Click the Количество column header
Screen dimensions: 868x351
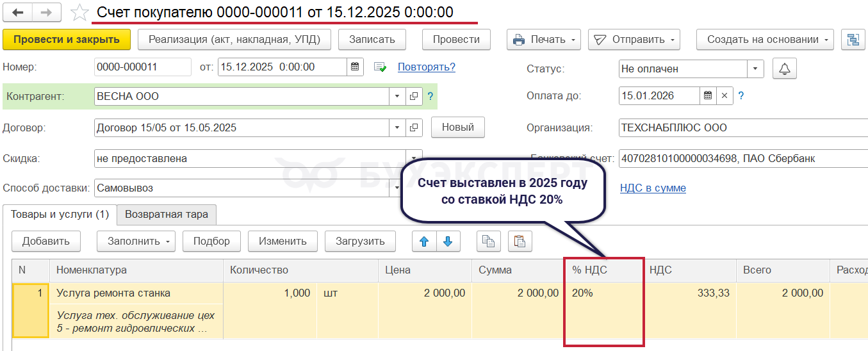[x=301, y=270]
